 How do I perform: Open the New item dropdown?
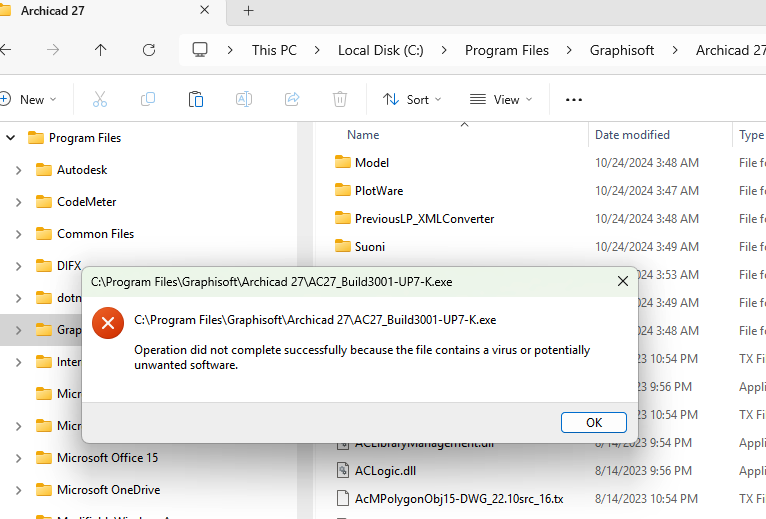[x=28, y=100]
